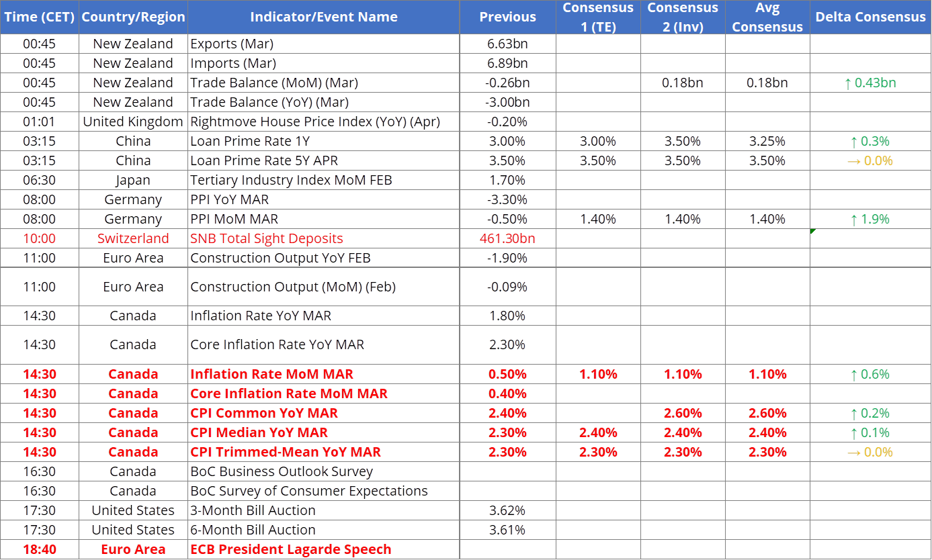Select the "461.30bn" previous value

click(x=508, y=238)
